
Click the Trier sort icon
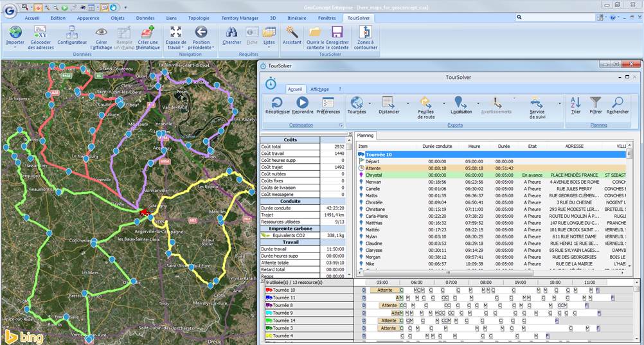pos(576,102)
